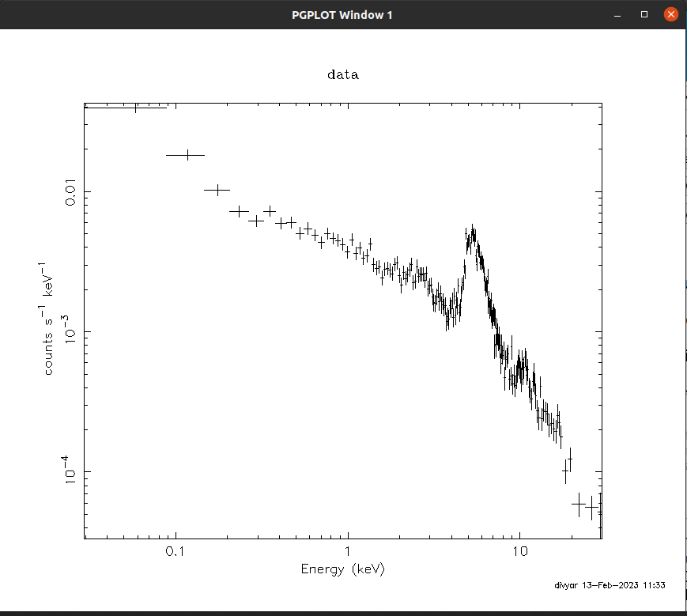The height and width of the screenshot is (616, 687).
Task: Click the plot title "data"
Action: coord(343,74)
